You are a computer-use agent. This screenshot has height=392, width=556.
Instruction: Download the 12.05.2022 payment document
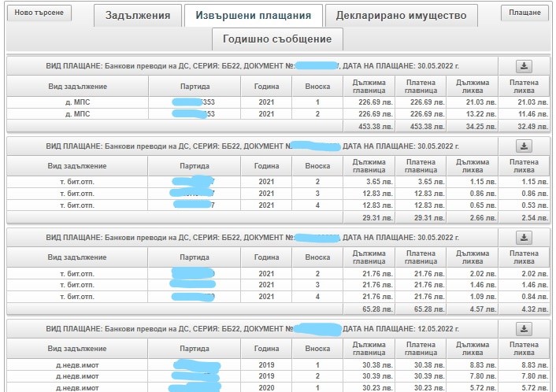[x=524, y=329]
